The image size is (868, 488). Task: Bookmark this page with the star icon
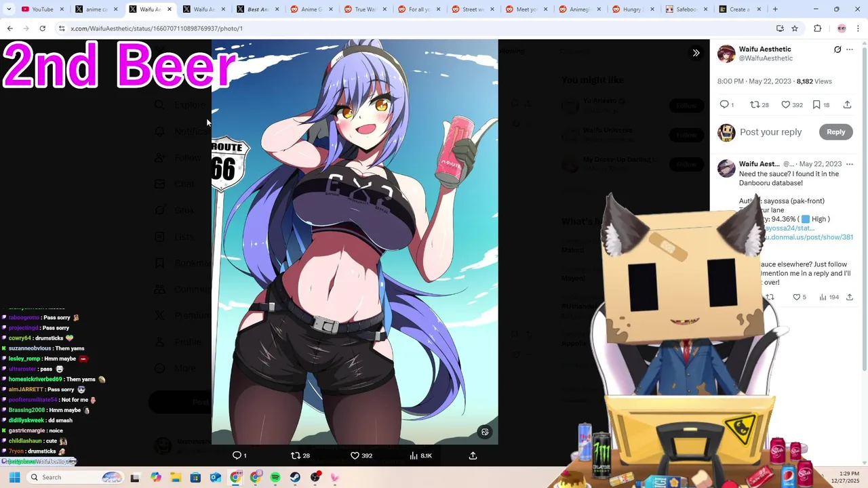tap(795, 28)
